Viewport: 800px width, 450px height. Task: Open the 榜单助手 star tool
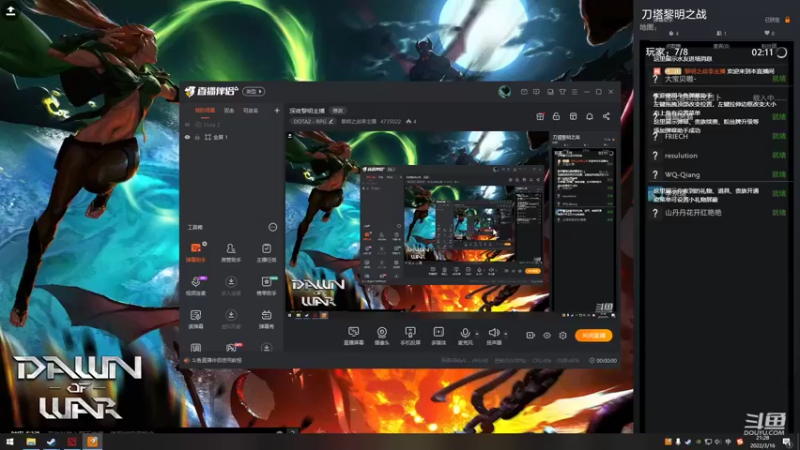pos(266,285)
